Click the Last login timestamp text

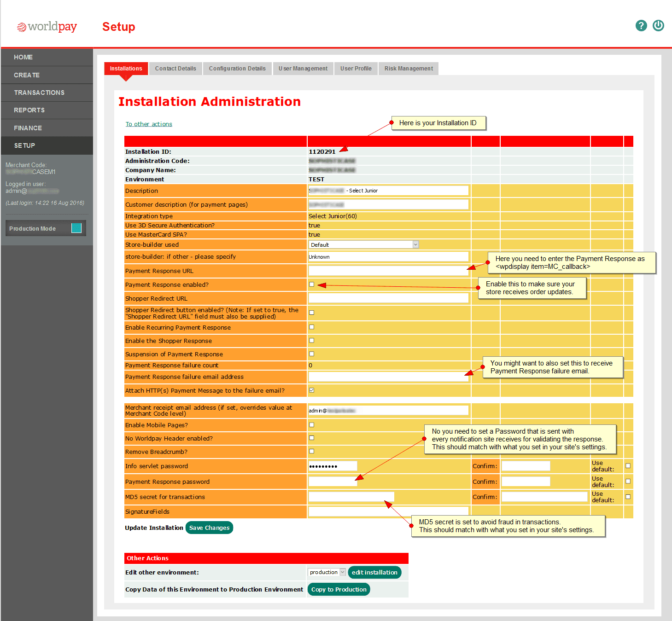[x=45, y=203]
